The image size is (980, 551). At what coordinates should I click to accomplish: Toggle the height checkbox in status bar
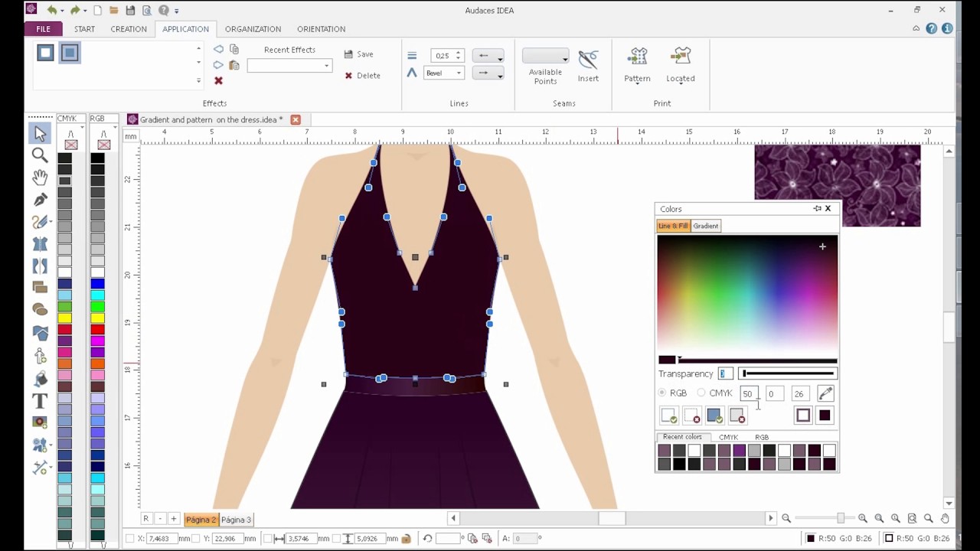tap(338, 539)
